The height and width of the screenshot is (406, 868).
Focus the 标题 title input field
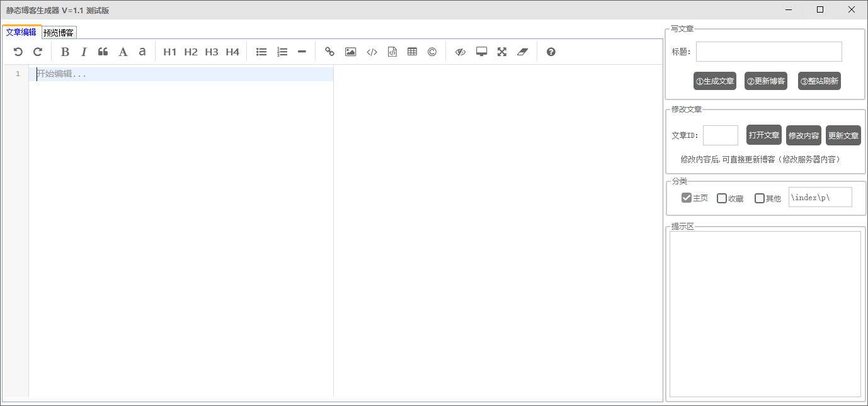768,52
